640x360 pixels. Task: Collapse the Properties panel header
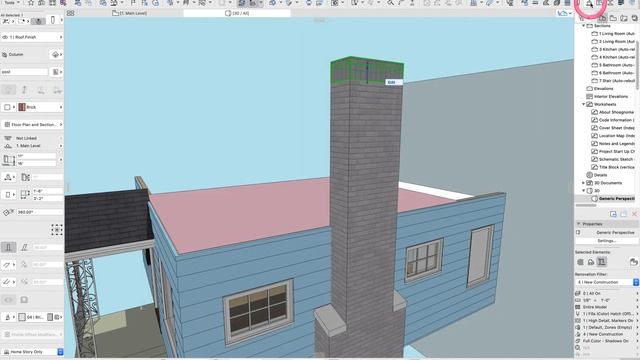click(x=579, y=224)
